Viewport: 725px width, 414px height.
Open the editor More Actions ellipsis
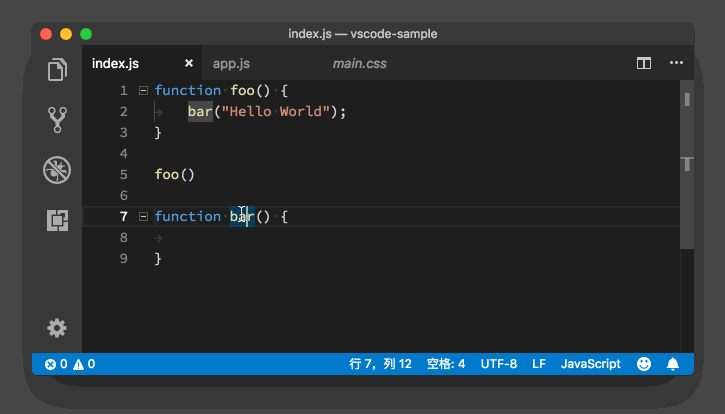(675, 63)
